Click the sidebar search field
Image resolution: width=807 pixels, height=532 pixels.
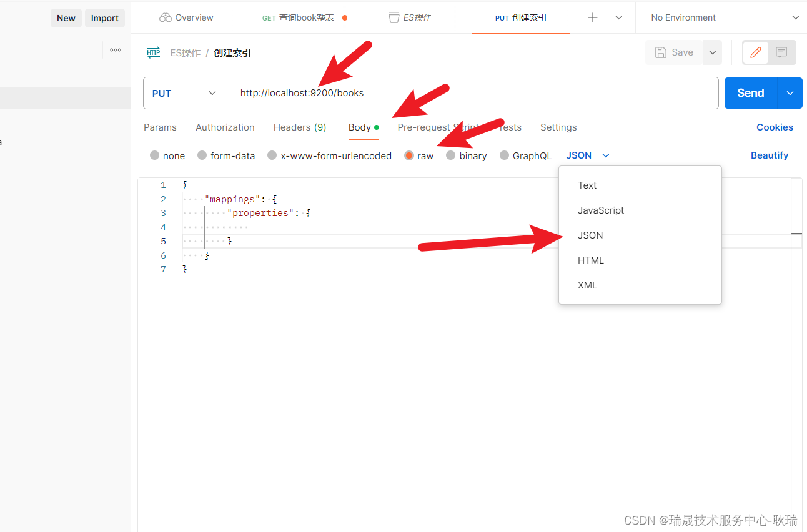[51, 50]
